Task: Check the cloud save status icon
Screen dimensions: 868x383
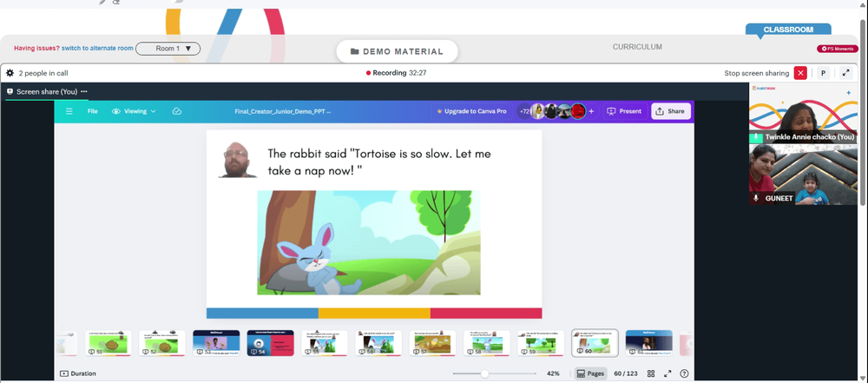Action: pos(177,111)
